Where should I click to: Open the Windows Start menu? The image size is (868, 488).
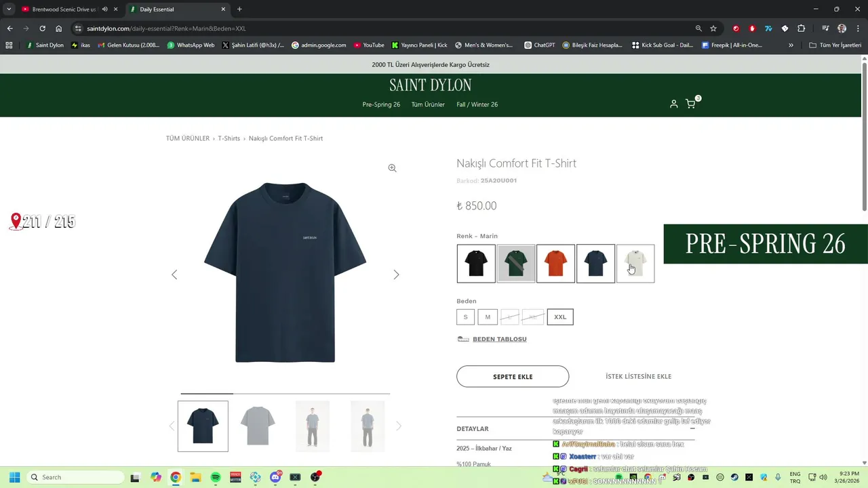pos(14,477)
